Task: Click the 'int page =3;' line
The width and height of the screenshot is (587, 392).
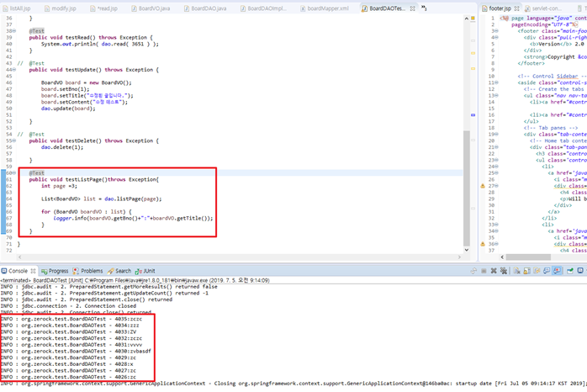Action: tap(59, 186)
